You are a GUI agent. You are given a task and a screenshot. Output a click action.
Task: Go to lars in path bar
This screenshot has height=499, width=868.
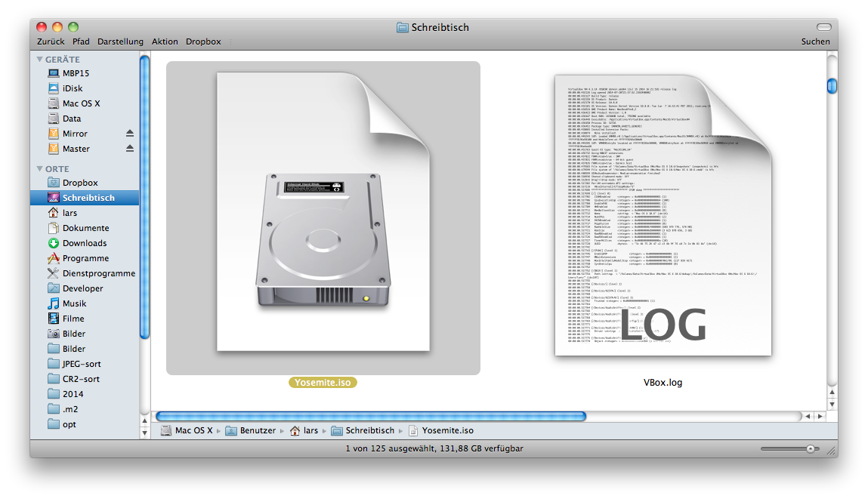click(x=304, y=430)
